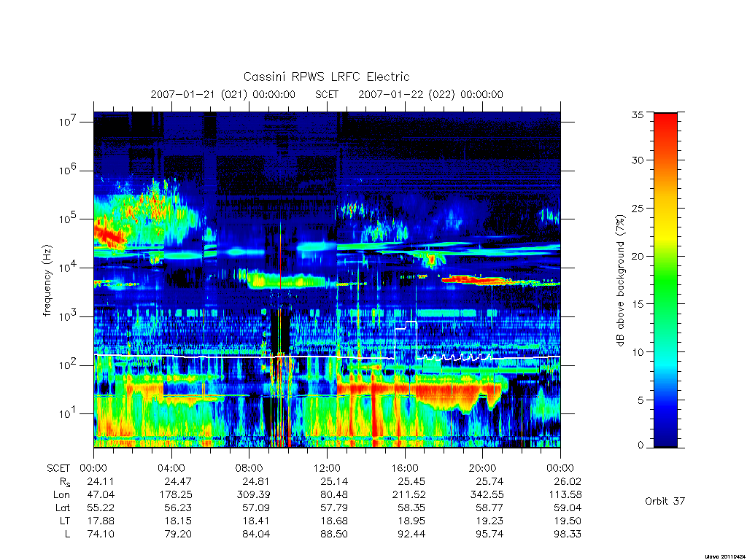Screen dimensions: 747x560
Task: Click L value '84.04'
Action: tap(256, 534)
